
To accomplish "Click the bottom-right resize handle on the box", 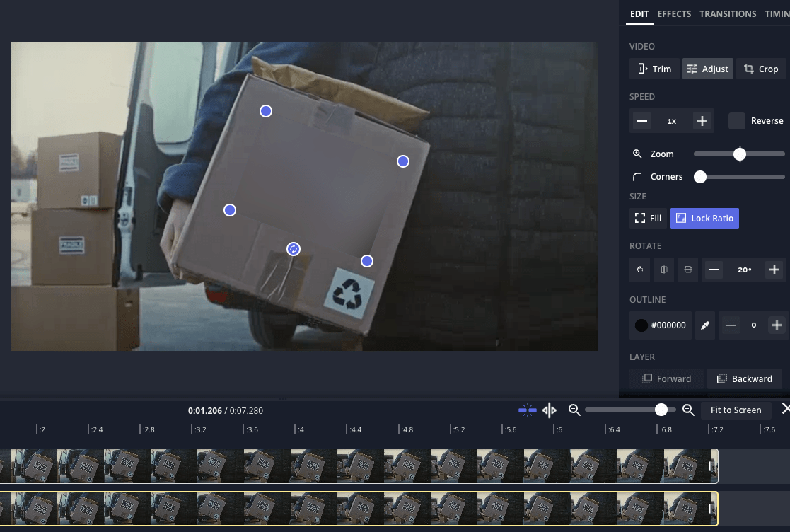I will pos(367,261).
